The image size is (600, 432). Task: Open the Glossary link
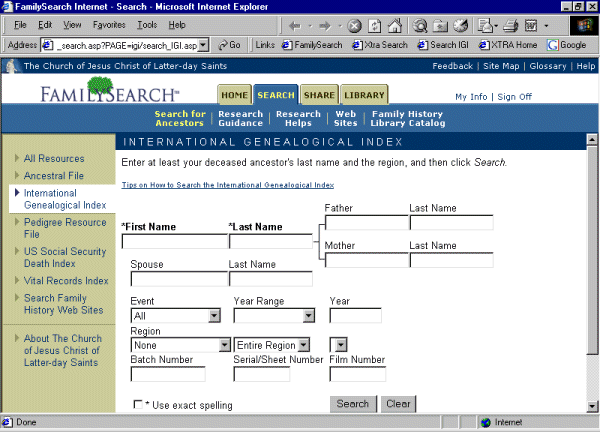[x=548, y=66]
